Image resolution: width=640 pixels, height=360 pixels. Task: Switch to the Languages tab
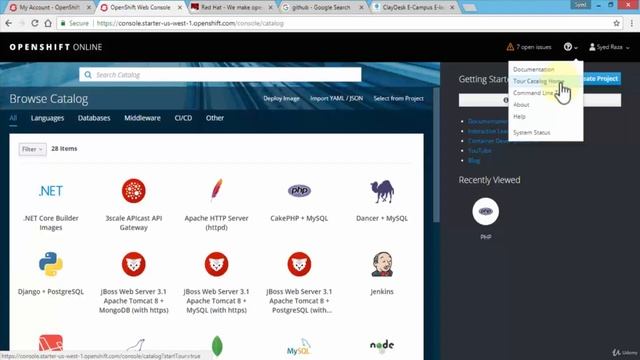tap(47, 118)
